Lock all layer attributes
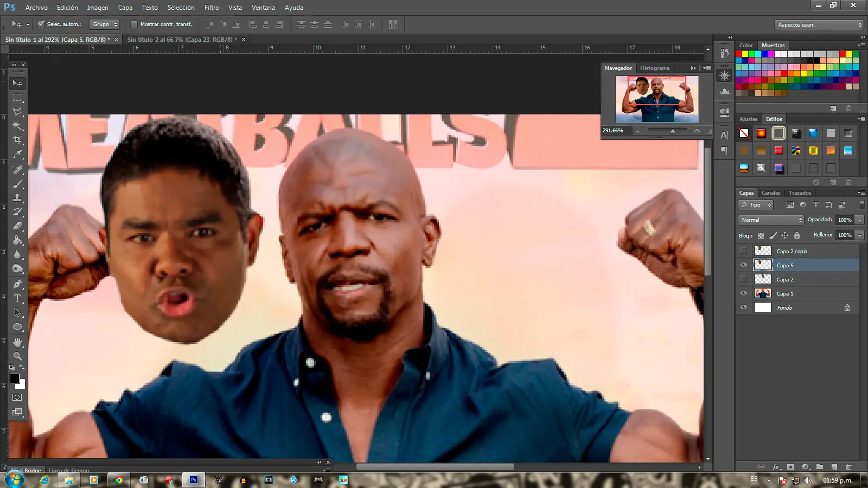The width and height of the screenshot is (868, 488). (796, 235)
